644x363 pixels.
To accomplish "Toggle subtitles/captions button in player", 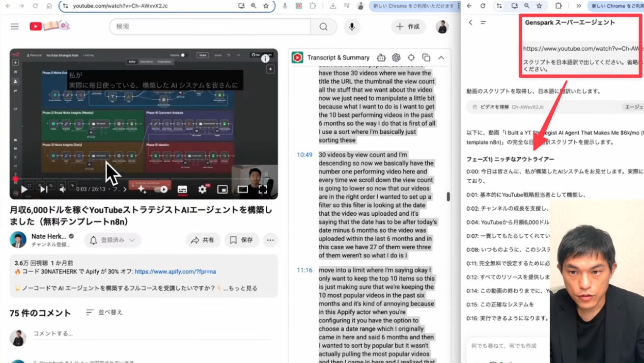I will tap(182, 189).
